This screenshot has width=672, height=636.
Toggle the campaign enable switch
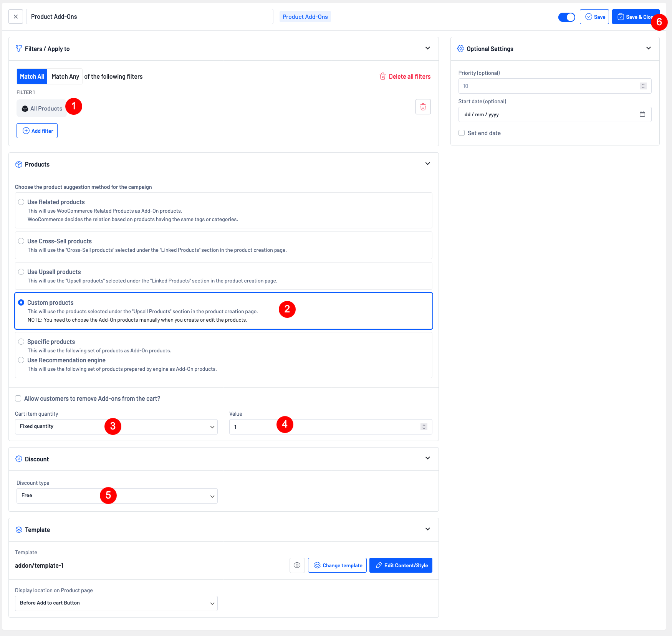[x=566, y=17]
